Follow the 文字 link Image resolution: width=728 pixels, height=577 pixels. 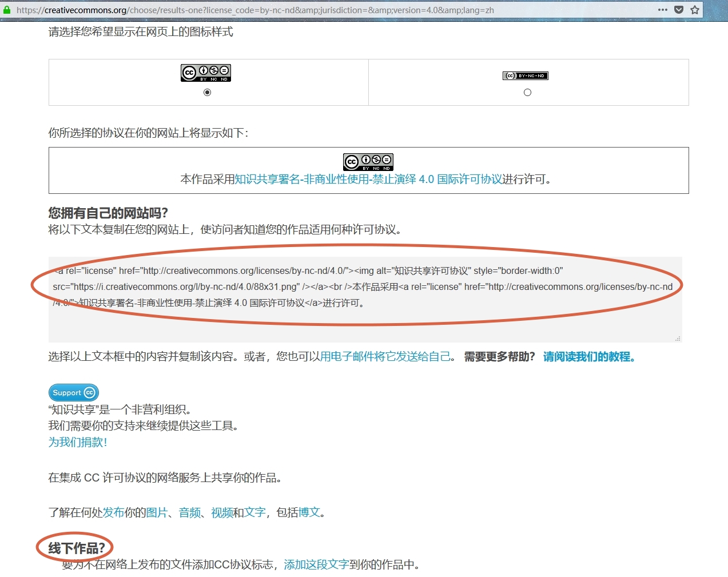tap(254, 512)
